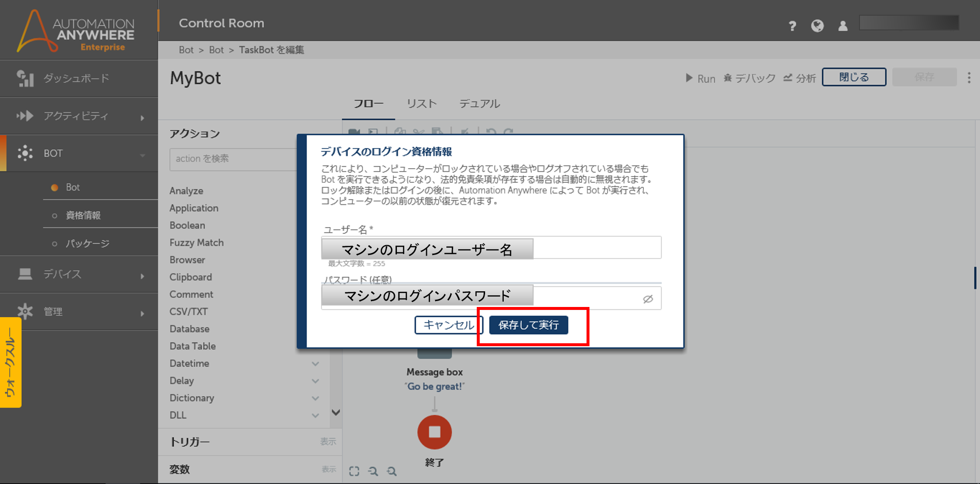Switch to the デュアル tab

pyautogui.click(x=479, y=104)
